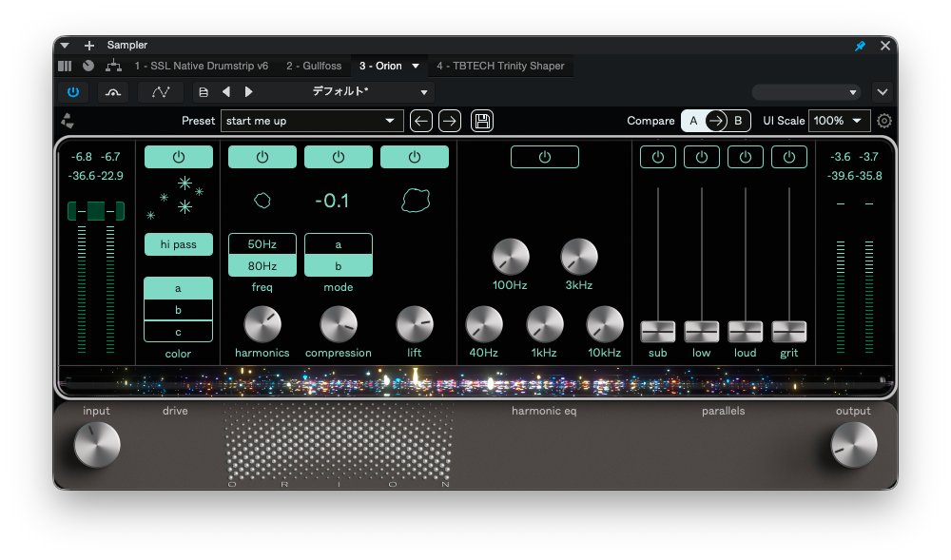Click the routing tree icon
The width and height of the screenshot is (951, 560).
pyautogui.click(x=113, y=66)
